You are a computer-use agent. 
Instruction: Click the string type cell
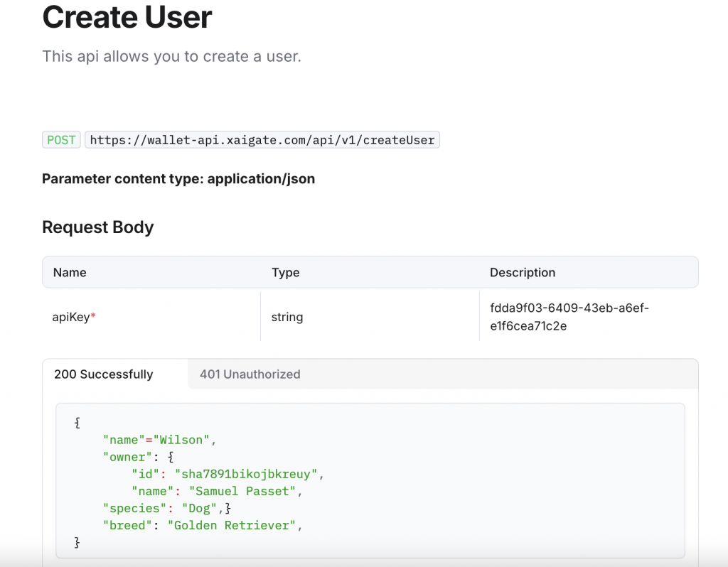[x=287, y=317]
